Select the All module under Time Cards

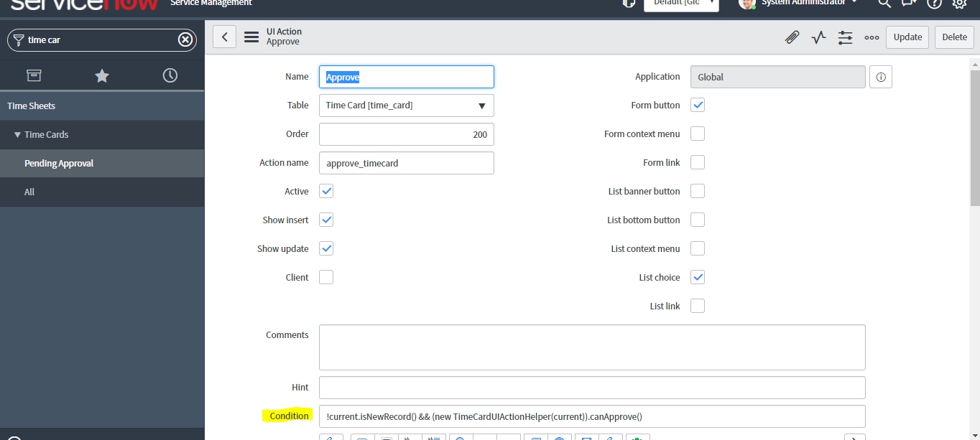coord(102,192)
